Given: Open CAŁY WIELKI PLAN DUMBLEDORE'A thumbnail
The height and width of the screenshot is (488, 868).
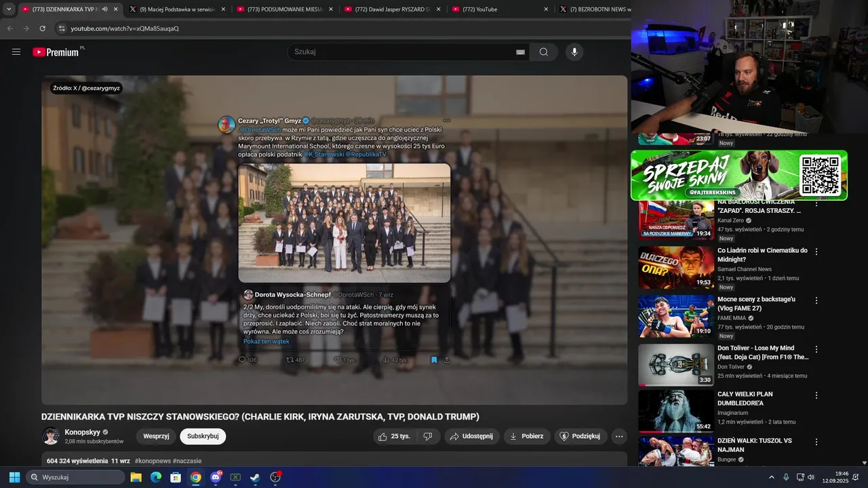Looking at the screenshot, I should (x=676, y=411).
